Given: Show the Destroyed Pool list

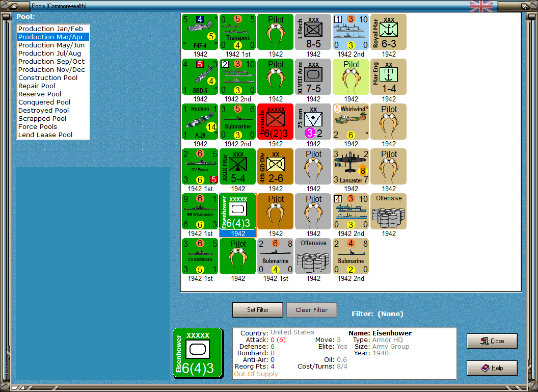Looking at the screenshot, I should [x=53, y=111].
